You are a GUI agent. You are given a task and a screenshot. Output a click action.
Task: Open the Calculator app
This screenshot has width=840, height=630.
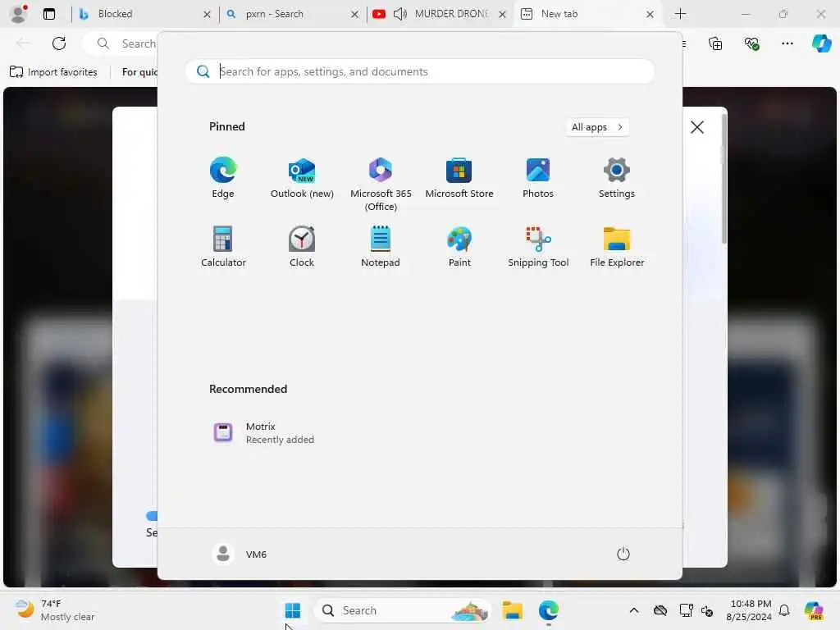[223, 246]
